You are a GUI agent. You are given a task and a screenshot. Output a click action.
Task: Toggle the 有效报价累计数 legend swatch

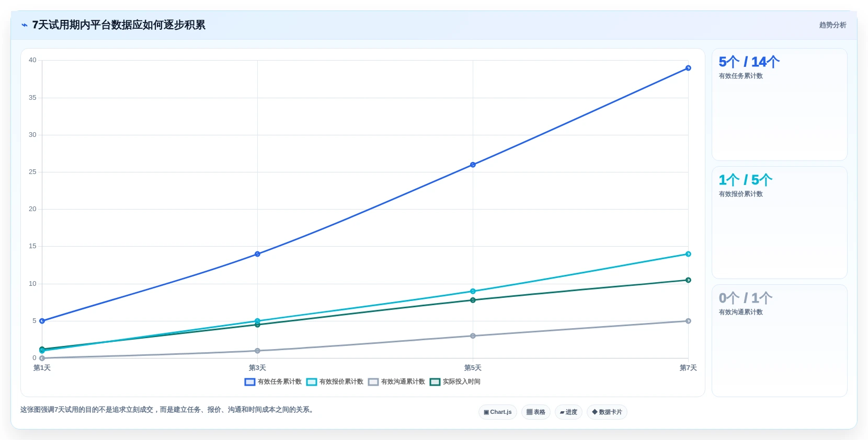point(312,382)
